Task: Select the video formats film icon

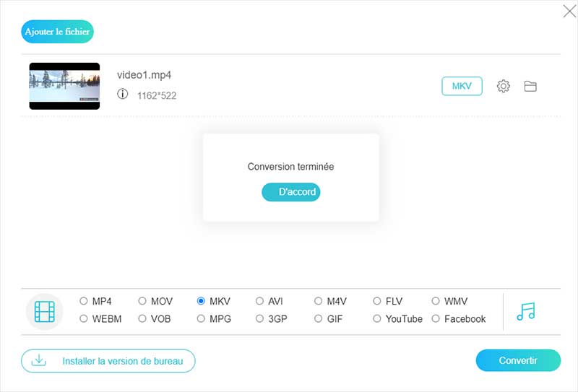Action: (45, 311)
